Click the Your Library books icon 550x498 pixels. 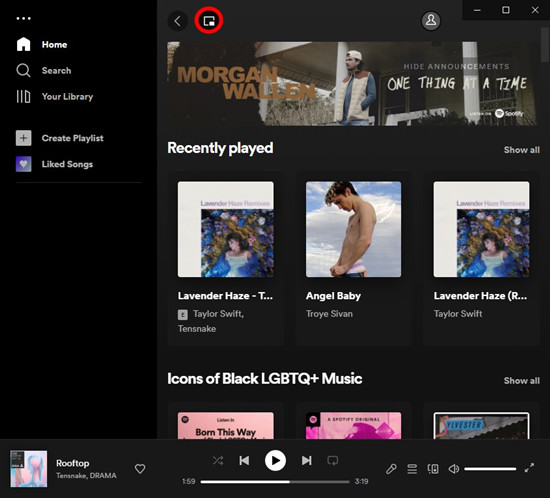[x=24, y=96]
